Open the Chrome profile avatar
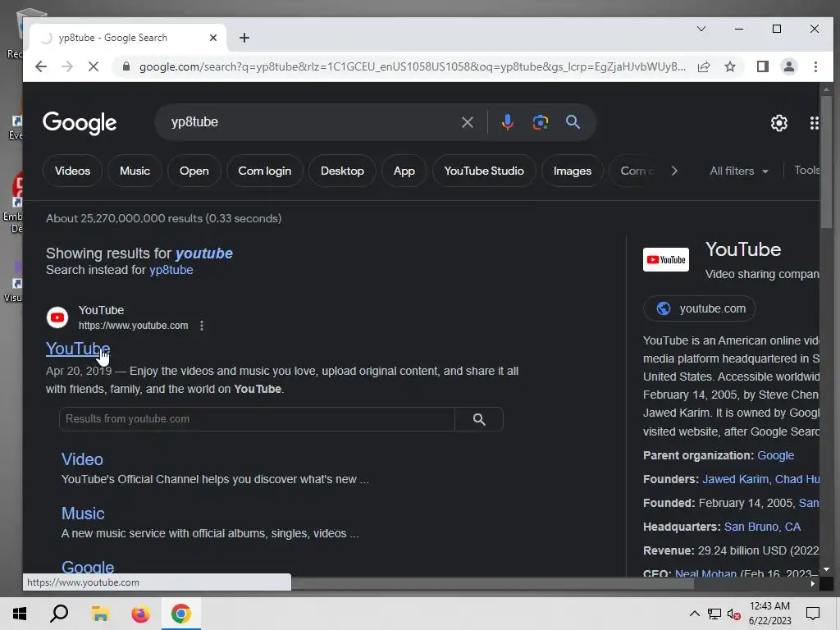The width and height of the screenshot is (840, 630). pyautogui.click(x=789, y=66)
